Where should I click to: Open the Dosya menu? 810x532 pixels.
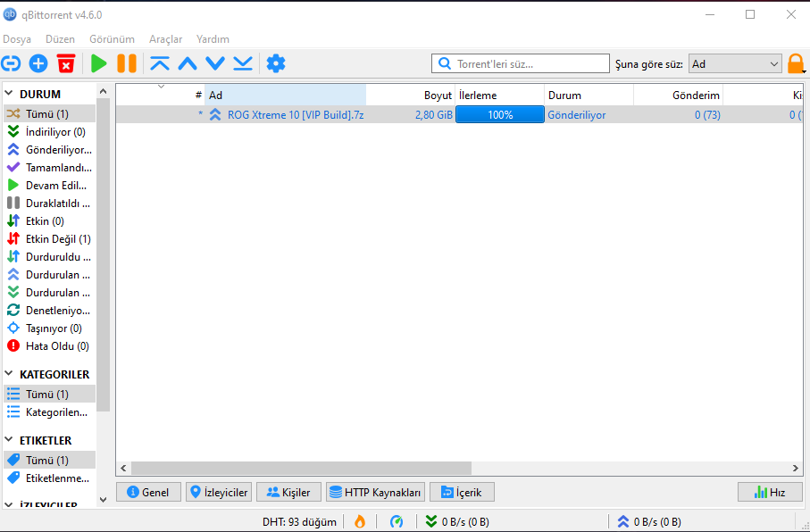coord(17,39)
